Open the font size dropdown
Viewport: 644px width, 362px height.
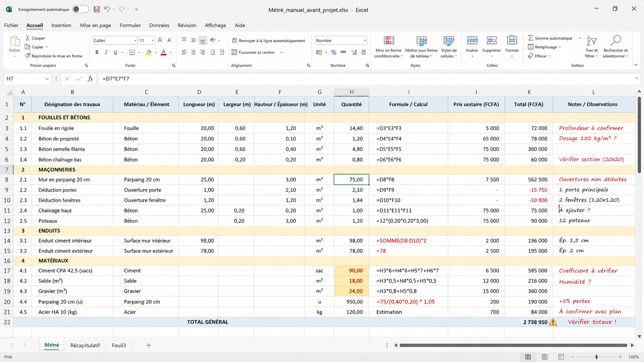point(153,40)
